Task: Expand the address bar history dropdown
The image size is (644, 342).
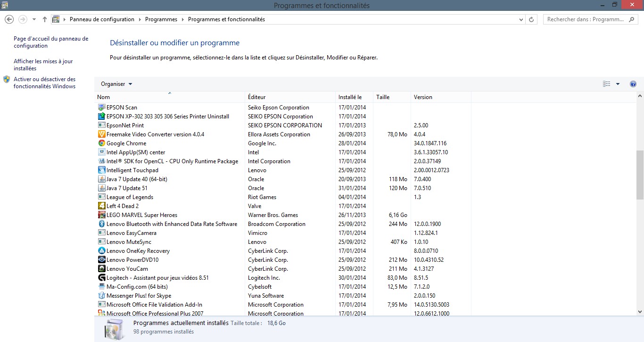Action: coord(521,19)
